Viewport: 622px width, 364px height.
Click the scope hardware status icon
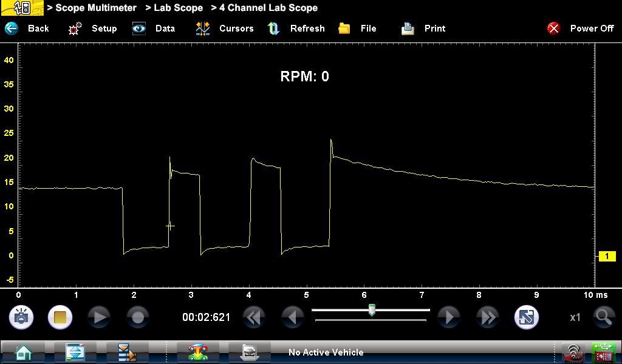pos(603,352)
